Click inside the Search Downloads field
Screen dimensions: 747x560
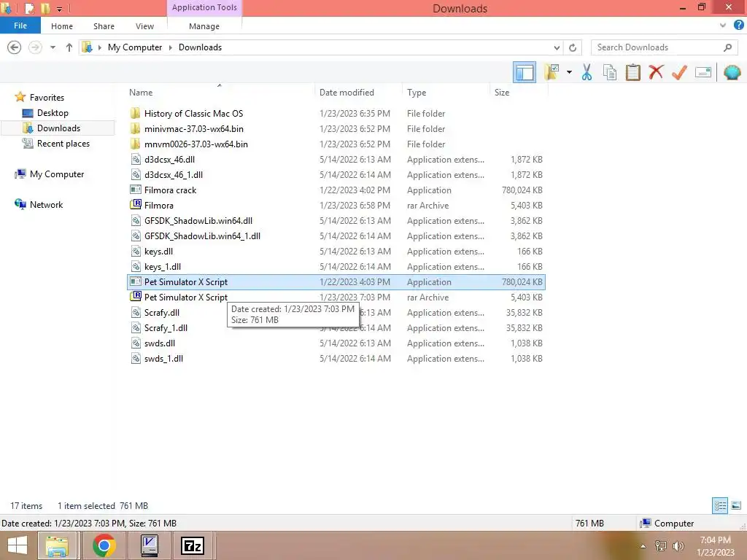[657, 47]
